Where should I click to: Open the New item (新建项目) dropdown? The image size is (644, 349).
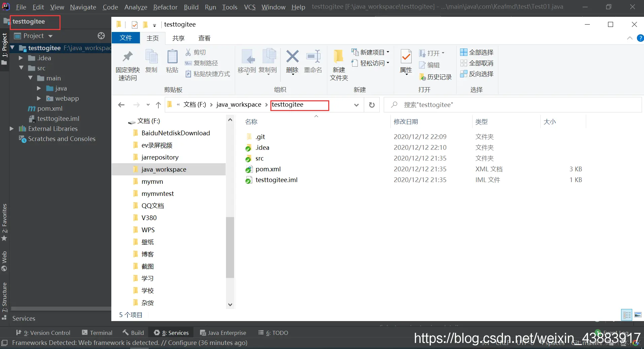pyautogui.click(x=370, y=52)
